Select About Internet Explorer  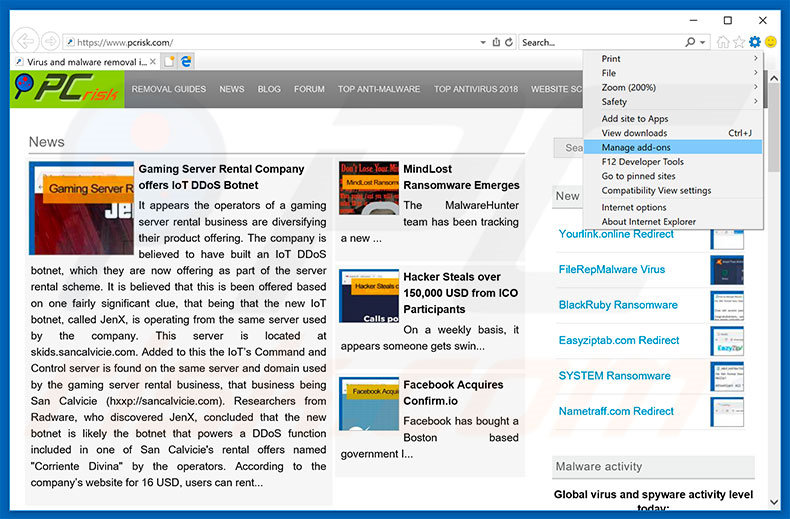(673, 222)
